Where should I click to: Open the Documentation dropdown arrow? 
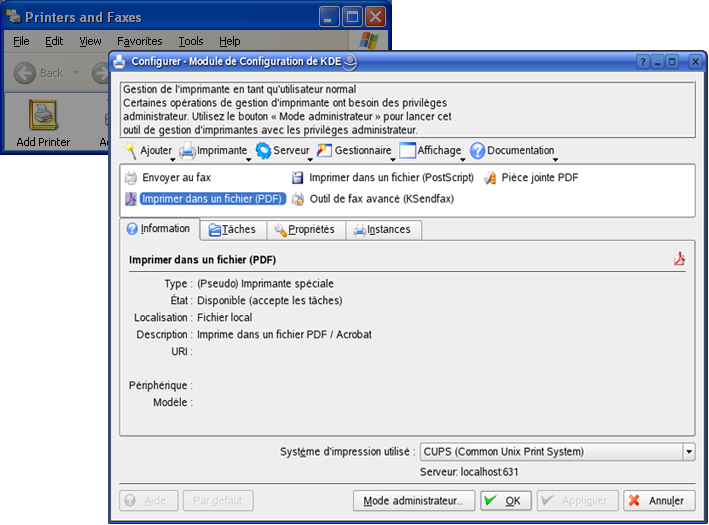555,160
